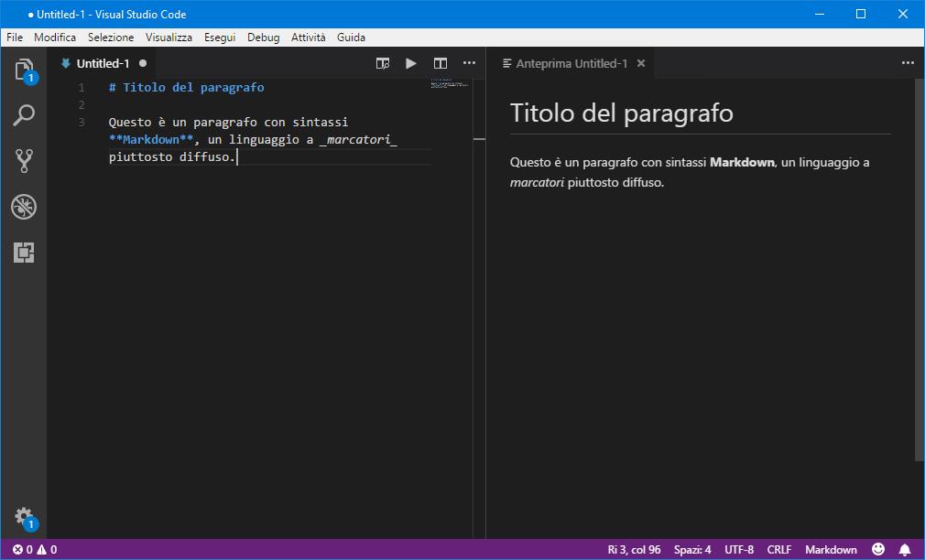Close the Anteprima Untitled-1 tab
Image resolution: width=925 pixels, height=560 pixels.
coord(641,63)
